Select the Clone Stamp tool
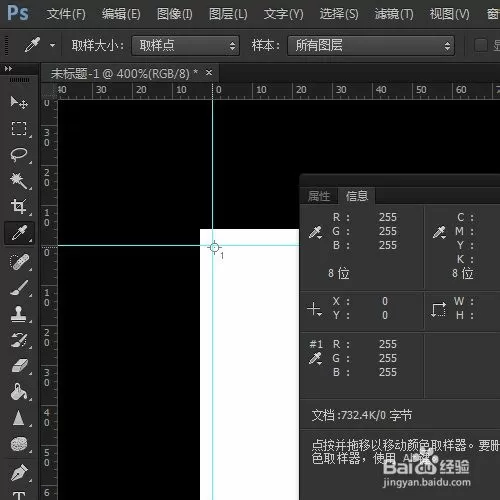The width and height of the screenshot is (500, 500). (19, 314)
